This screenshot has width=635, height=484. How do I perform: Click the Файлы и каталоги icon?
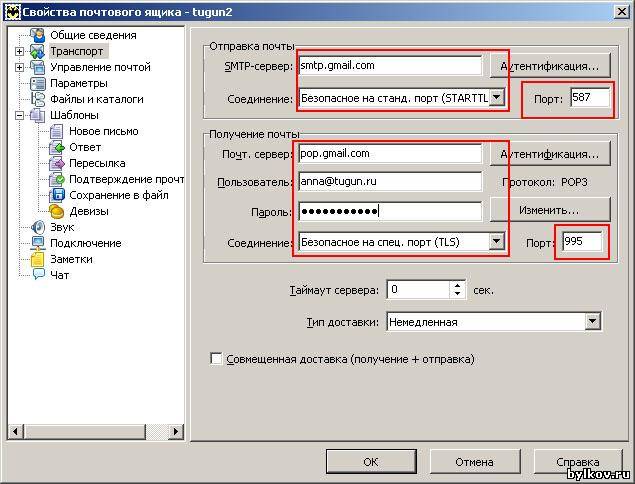tap(38, 99)
